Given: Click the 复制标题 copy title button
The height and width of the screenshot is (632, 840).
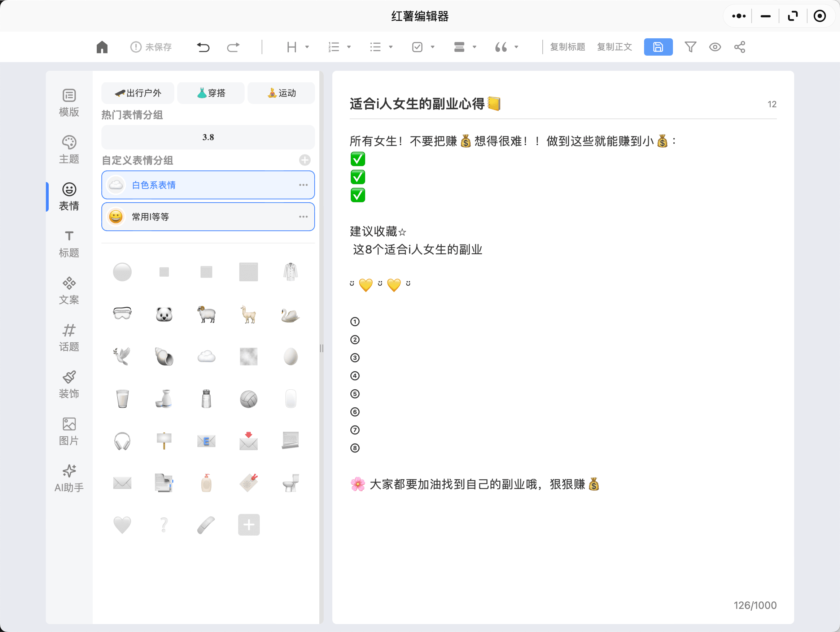Looking at the screenshot, I should click(x=567, y=47).
